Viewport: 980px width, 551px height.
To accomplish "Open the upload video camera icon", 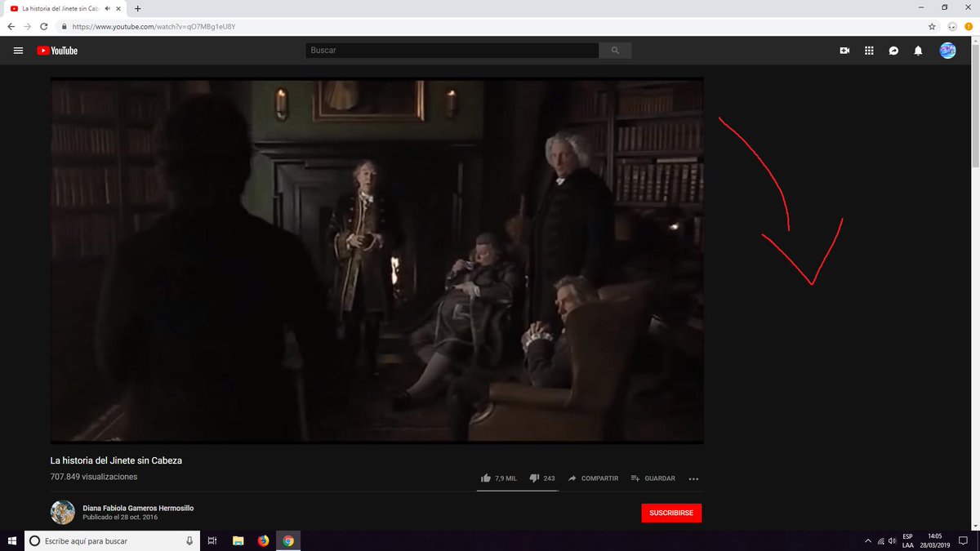I will point(844,51).
